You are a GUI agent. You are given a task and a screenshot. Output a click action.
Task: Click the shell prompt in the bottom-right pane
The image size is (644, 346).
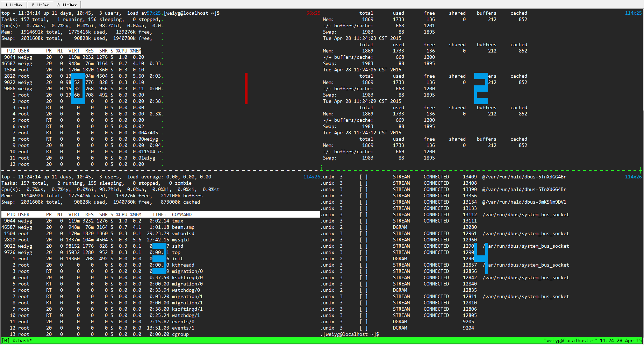click(x=351, y=334)
